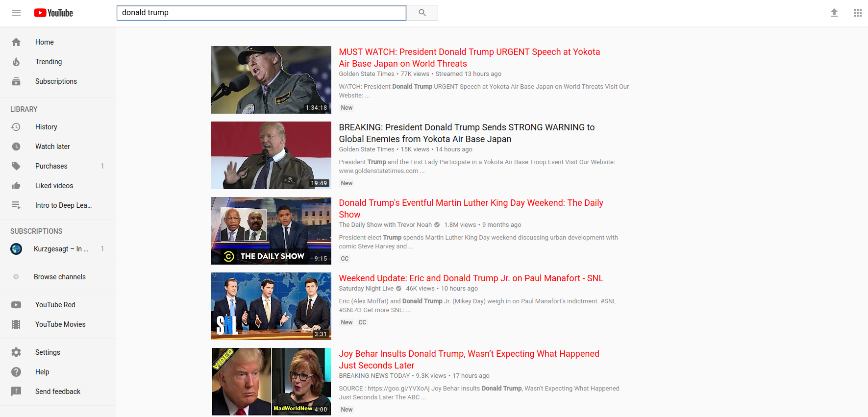The image size is (868, 417).
Task: Click the Help question mark icon
Action: click(16, 372)
